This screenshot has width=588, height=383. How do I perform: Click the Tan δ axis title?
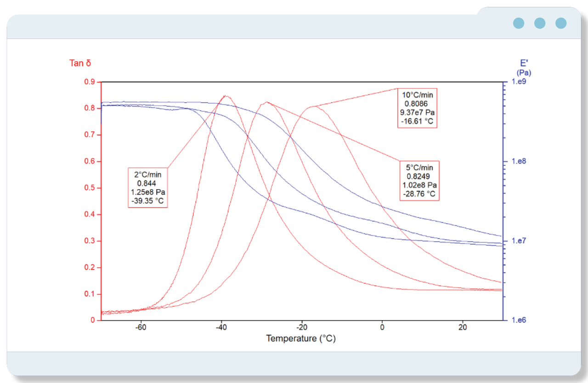80,63
